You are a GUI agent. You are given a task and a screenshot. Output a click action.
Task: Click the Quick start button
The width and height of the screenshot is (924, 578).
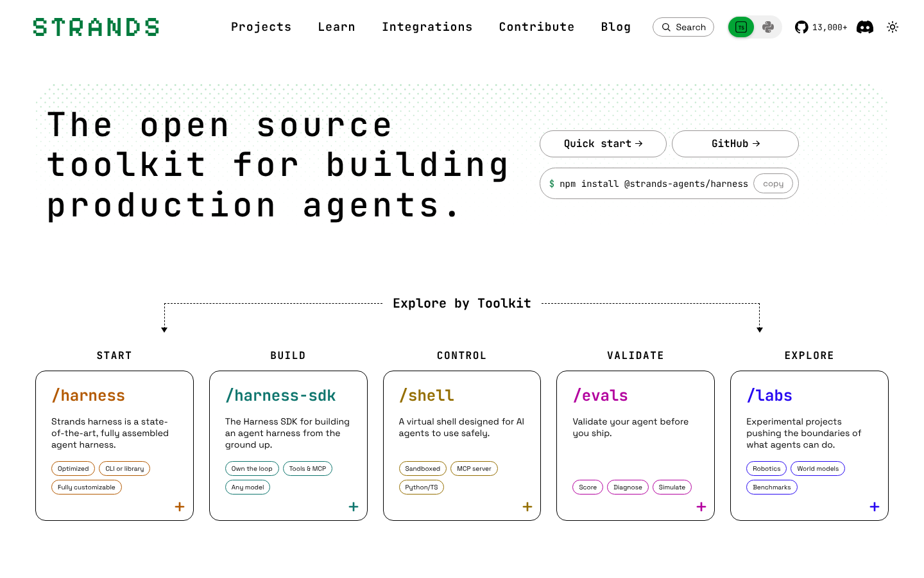tap(603, 144)
